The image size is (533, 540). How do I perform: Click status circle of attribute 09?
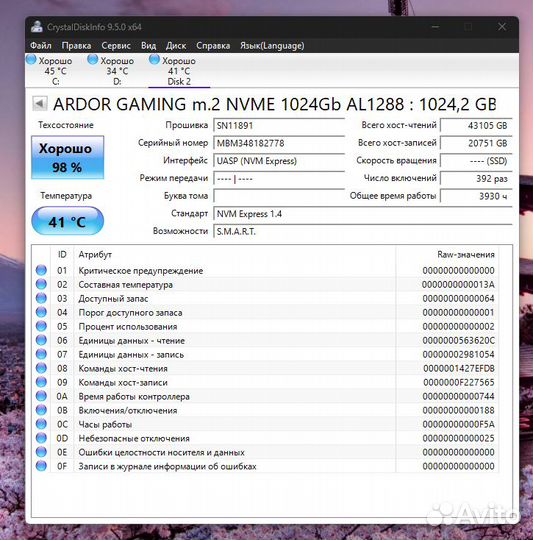[41, 382]
